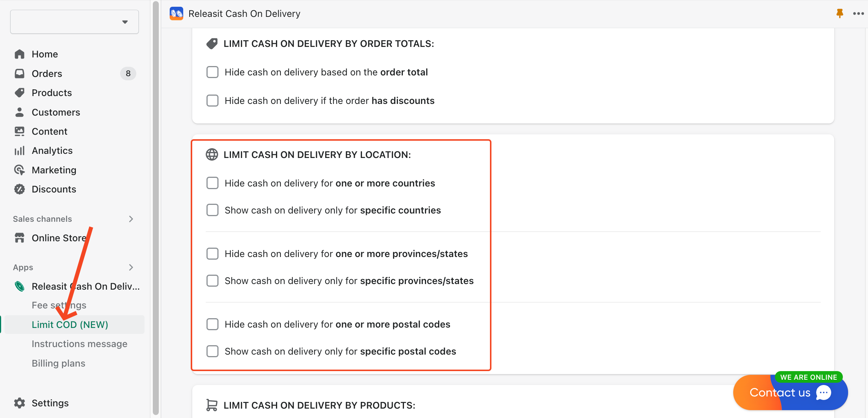Expand the Sales channels chevron
868x418 pixels.
(131, 219)
